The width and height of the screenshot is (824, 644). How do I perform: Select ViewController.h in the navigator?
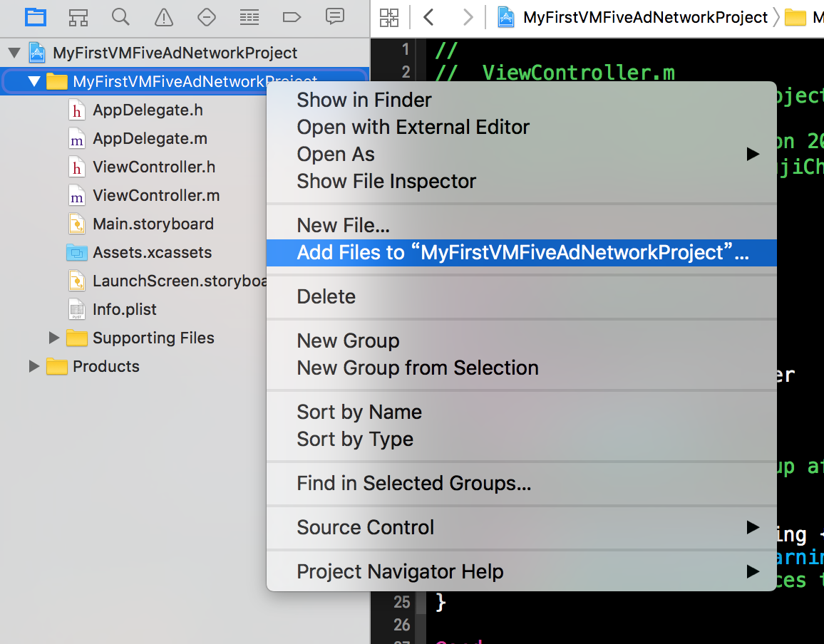tap(154, 167)
